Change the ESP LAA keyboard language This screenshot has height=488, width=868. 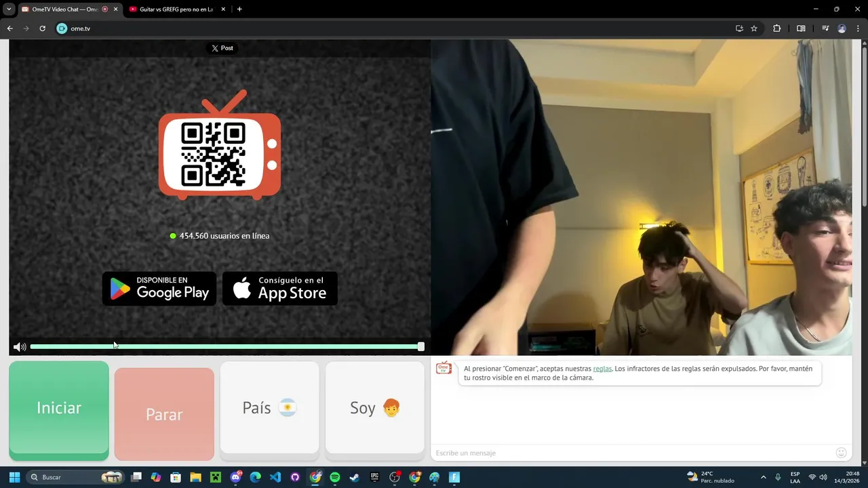coord(795,477)
